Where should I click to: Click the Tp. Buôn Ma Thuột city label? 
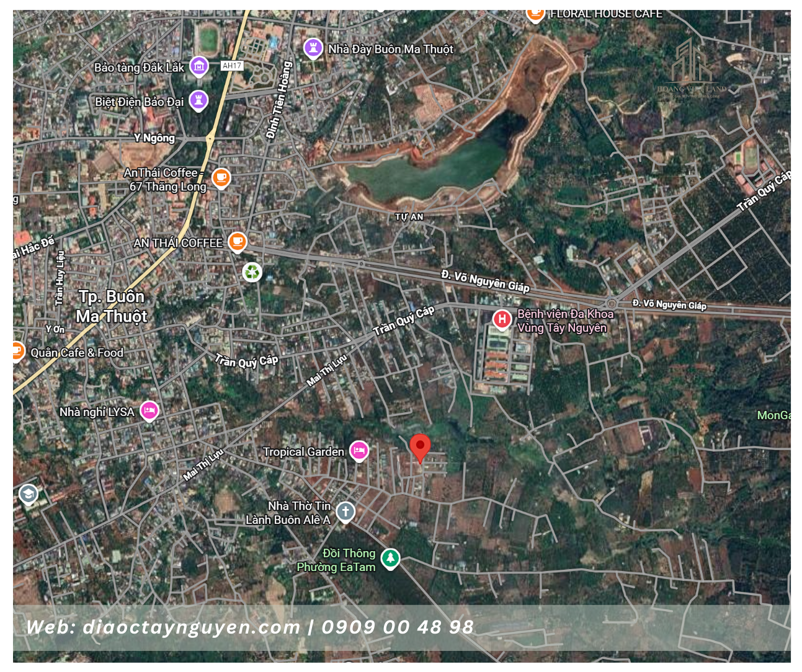pos(112,306)
